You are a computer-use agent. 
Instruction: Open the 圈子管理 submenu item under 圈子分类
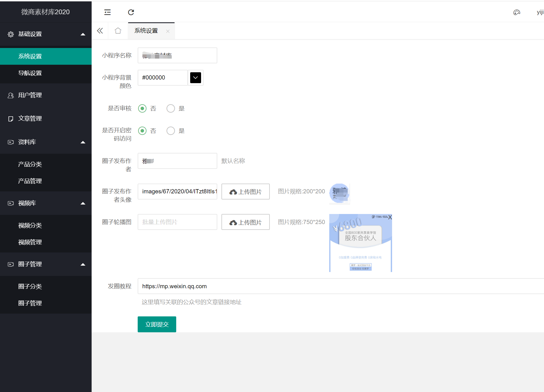click(46, 303)
